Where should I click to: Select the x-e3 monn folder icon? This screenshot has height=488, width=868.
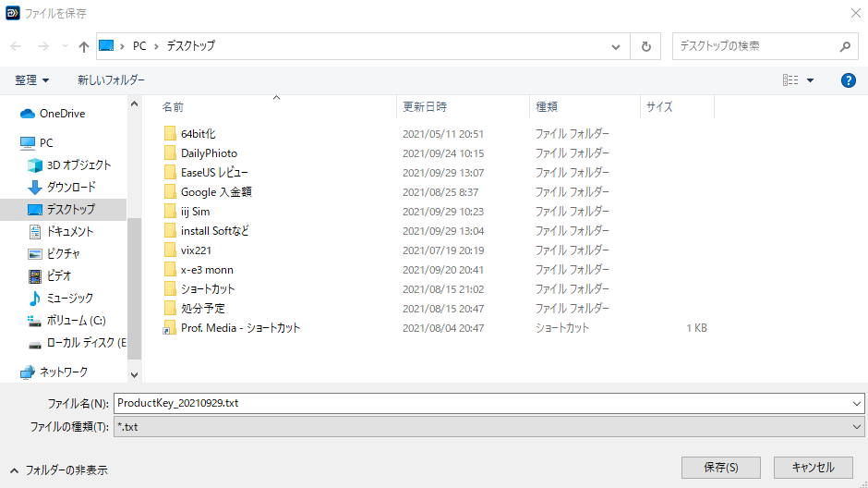tap(170, 269)
